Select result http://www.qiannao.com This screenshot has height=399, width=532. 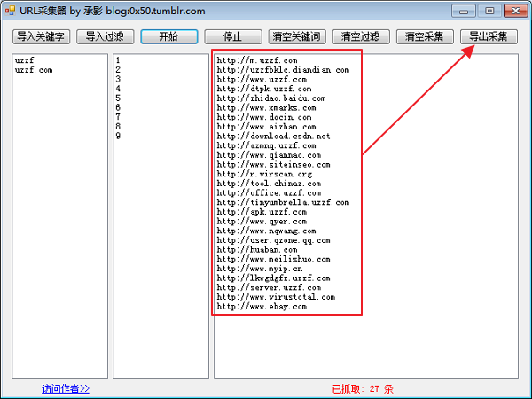269,155
